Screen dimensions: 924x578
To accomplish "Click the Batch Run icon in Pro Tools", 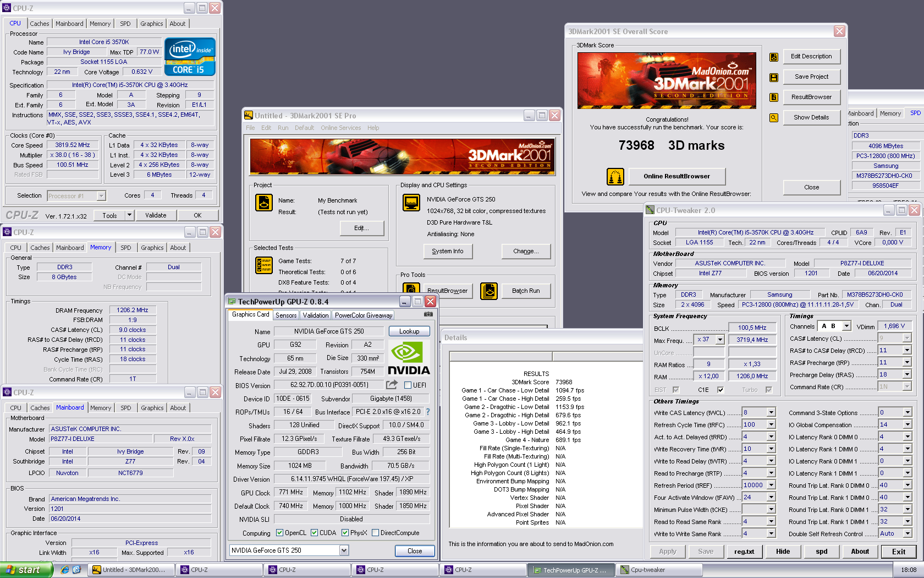I will pos(489,291).
